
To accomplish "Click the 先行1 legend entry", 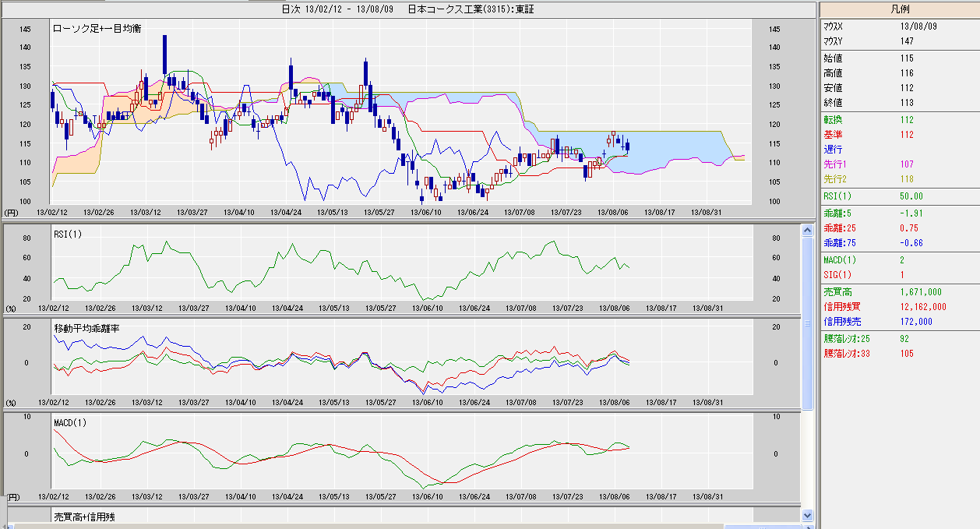I will click(835, 164).
